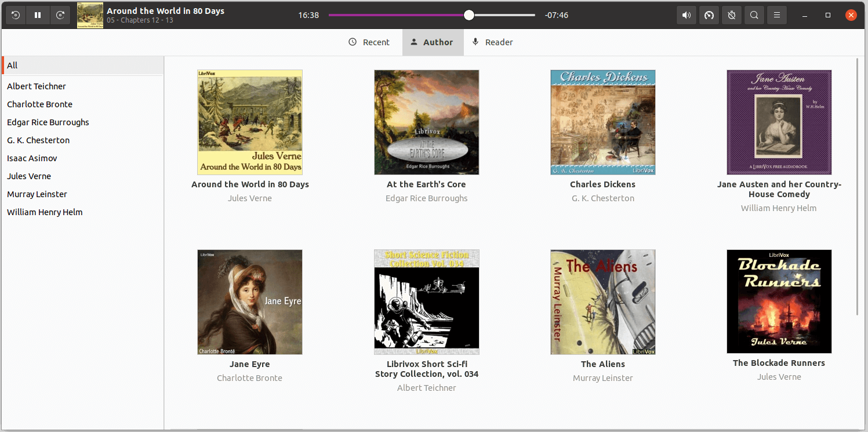
Task: Click the title text At the Earth's Core
Action: (427, 184)
